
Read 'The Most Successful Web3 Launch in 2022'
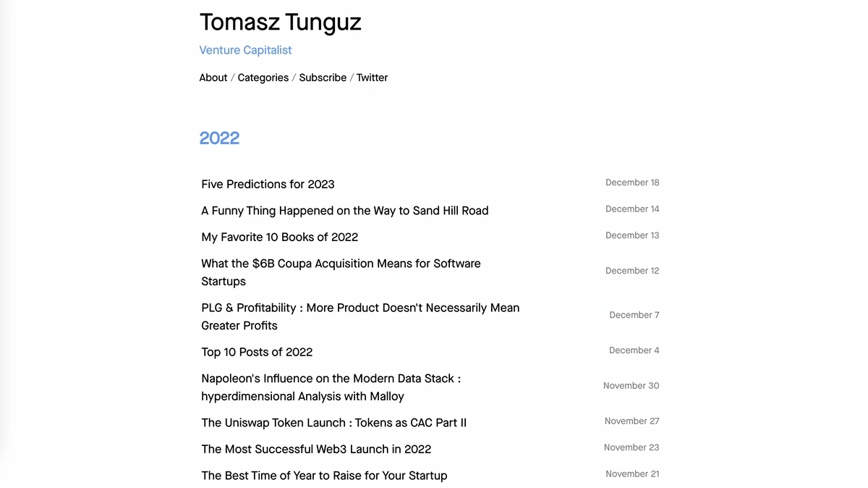[316, 449]
